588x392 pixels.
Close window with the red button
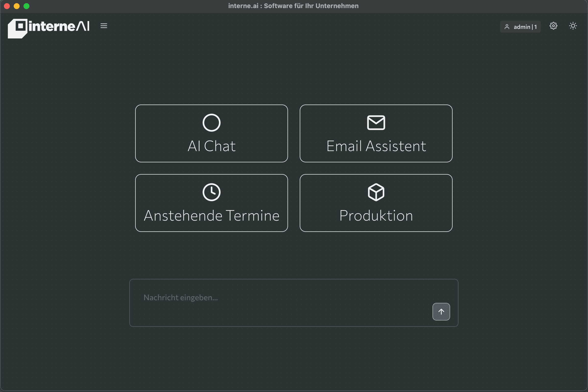coord(7,6)
